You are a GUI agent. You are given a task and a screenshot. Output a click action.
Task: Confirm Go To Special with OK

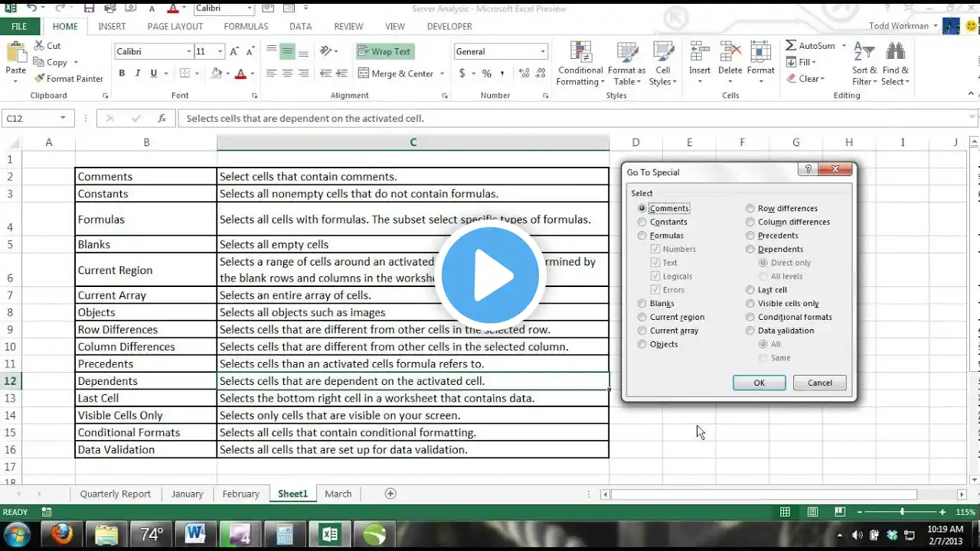[759, 383]
